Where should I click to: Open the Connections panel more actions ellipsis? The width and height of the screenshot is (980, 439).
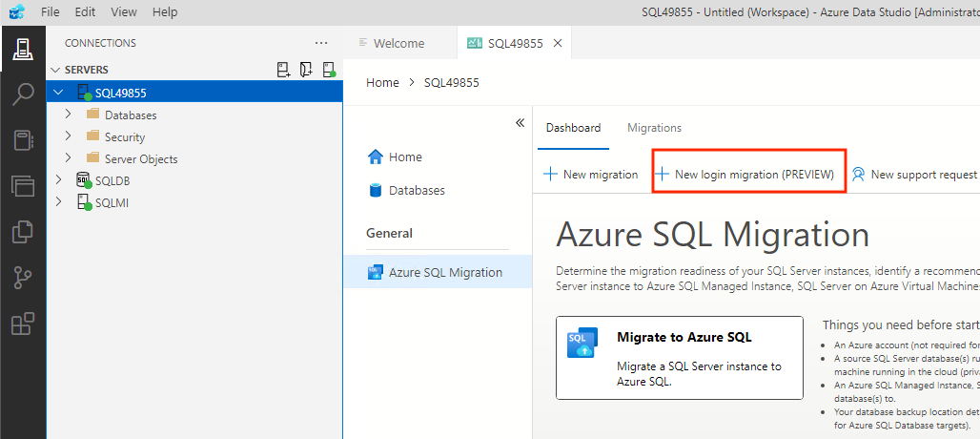[321, 43]
